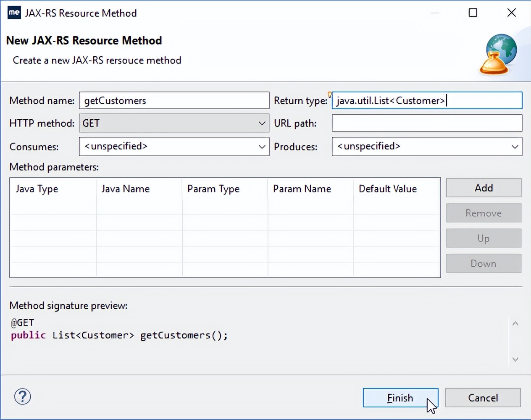Click the globe and bell wizard image

coord(498,55)
